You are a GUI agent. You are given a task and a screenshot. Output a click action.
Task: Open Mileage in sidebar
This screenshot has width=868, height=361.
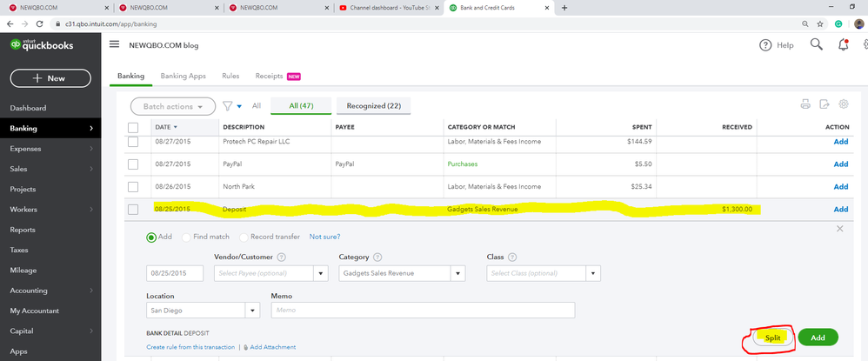[x=23, y=271]
